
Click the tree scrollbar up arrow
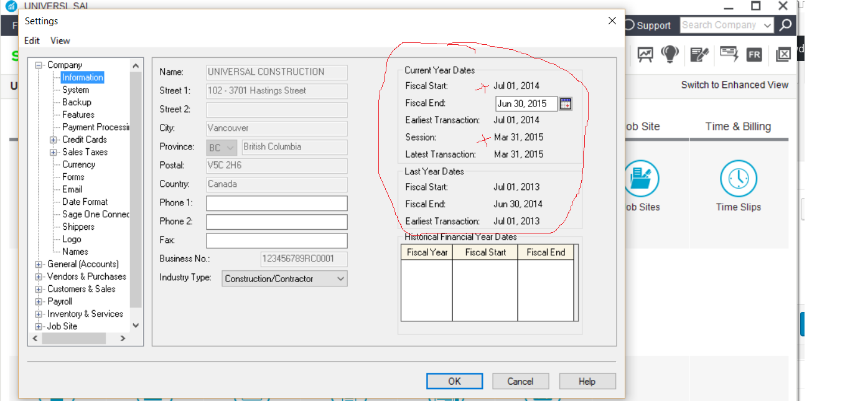pos(136,65)
